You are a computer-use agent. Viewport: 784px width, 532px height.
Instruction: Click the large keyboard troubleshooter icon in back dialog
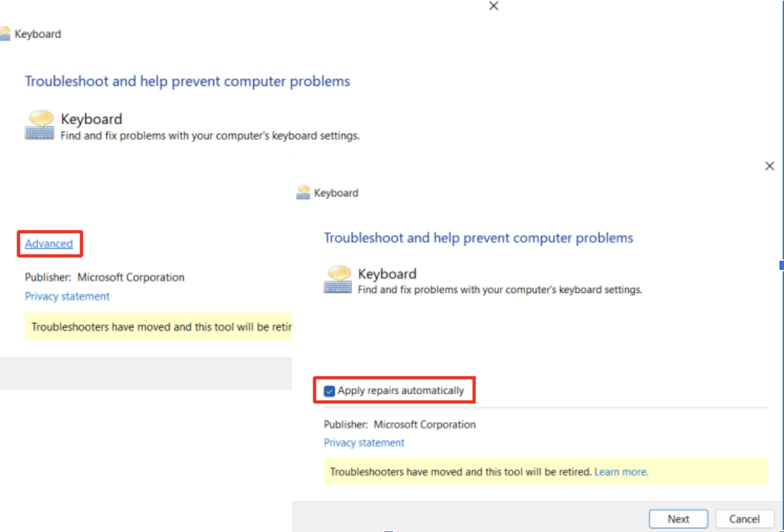pos(38,124)
